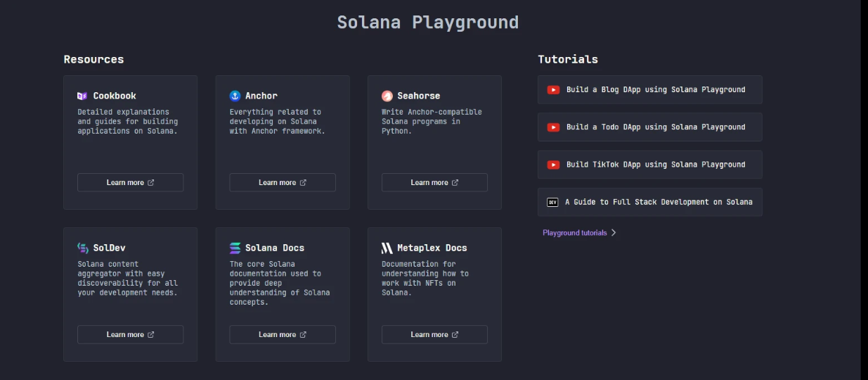Open Learn more for Solana Docs
Screen dimensions: 868x380
pyautogui.click(x=283, y=334)
